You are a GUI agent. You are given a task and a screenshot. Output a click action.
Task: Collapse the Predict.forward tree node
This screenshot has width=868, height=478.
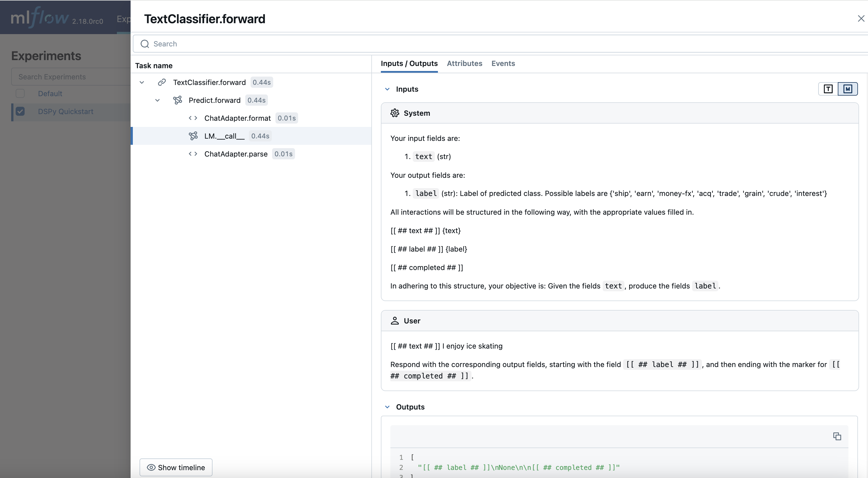157,100
